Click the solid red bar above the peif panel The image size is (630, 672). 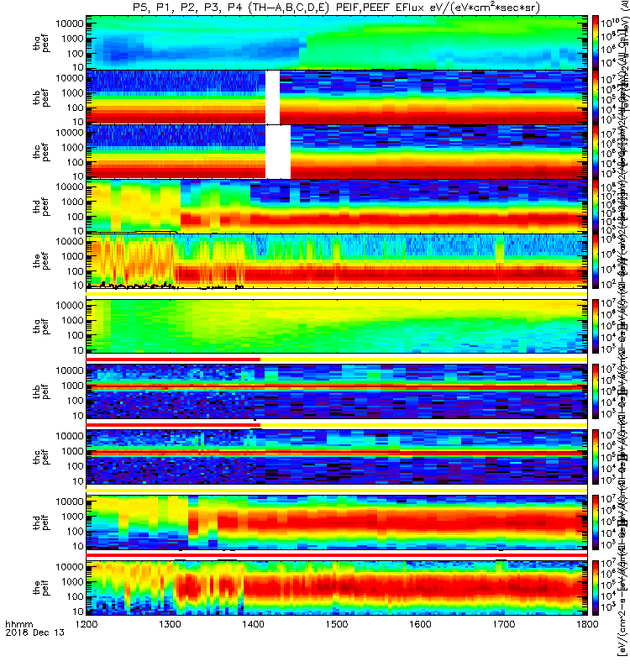(337, 555)
